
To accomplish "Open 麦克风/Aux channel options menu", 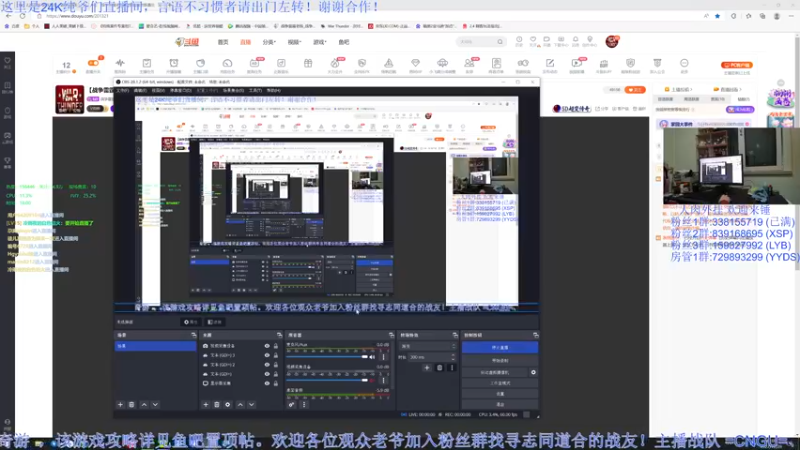I will coord(384,357).
